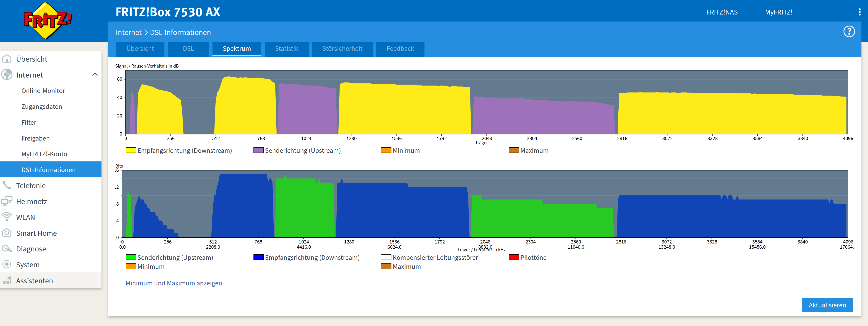868x326 pixels.
Task: Click the System gear icon
Action: pyautogui.click(x=7, y=265)
